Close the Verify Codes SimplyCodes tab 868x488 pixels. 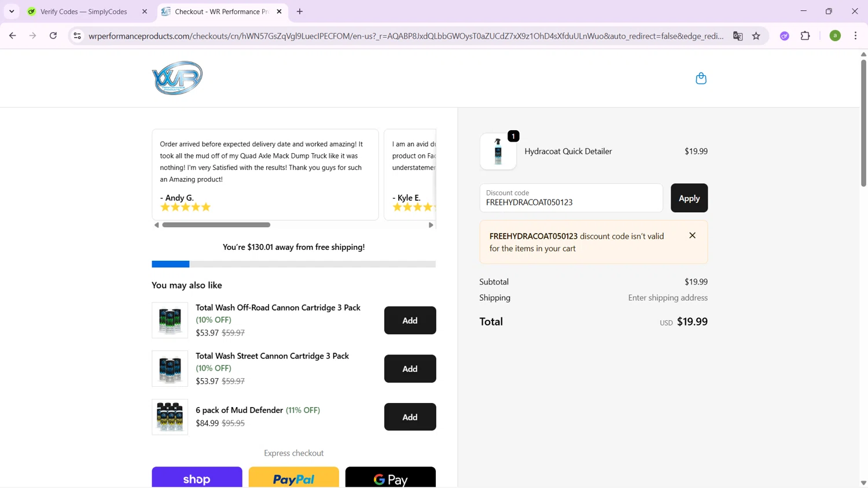point(145,12)
